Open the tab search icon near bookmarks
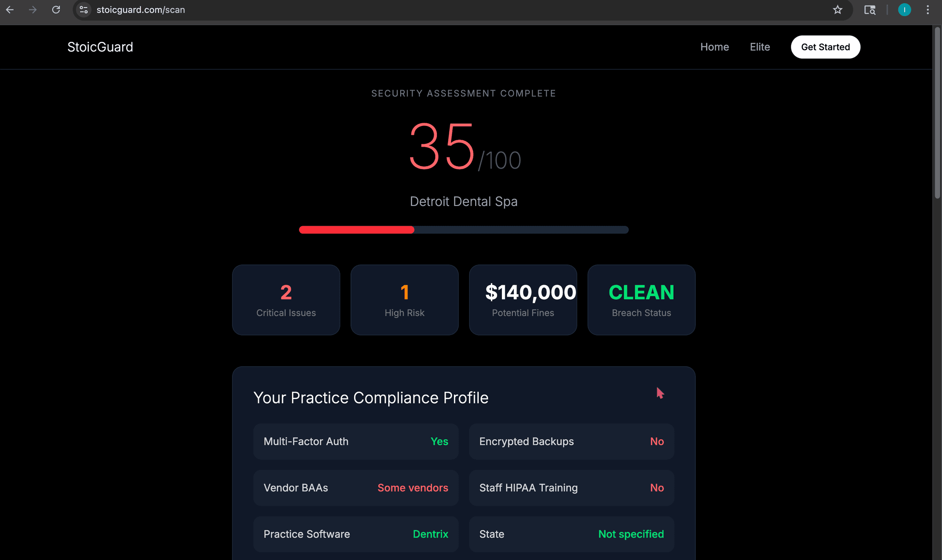The image size is (942, 560). pyautogui.click(x=870, y=9)
